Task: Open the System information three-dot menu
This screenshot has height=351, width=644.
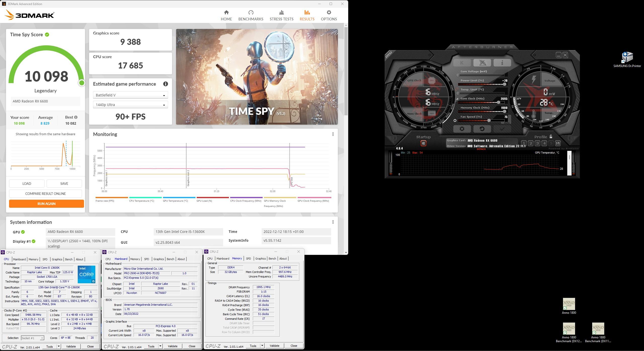Action: (333, 222)
